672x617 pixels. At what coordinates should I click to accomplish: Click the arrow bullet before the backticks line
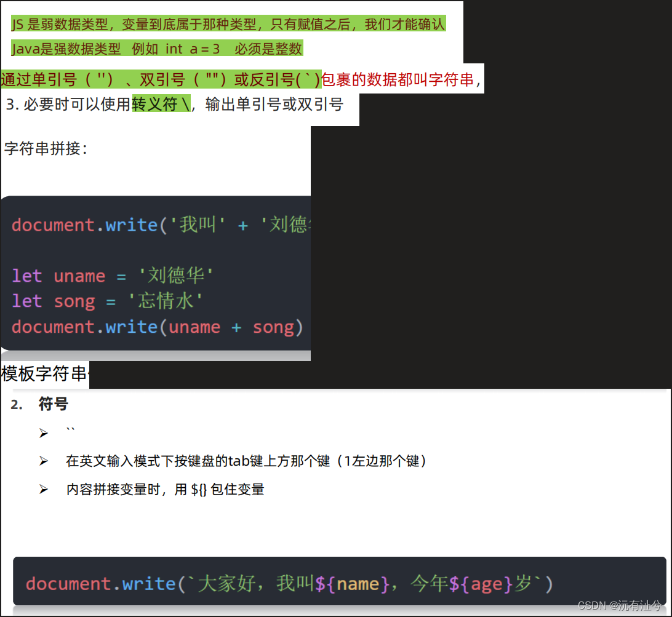(x=43, y=433)
